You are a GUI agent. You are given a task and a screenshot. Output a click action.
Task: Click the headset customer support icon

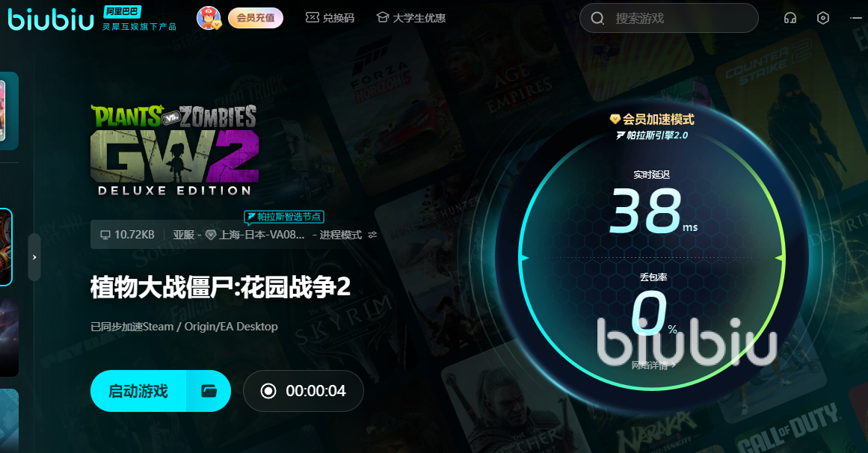790,18
